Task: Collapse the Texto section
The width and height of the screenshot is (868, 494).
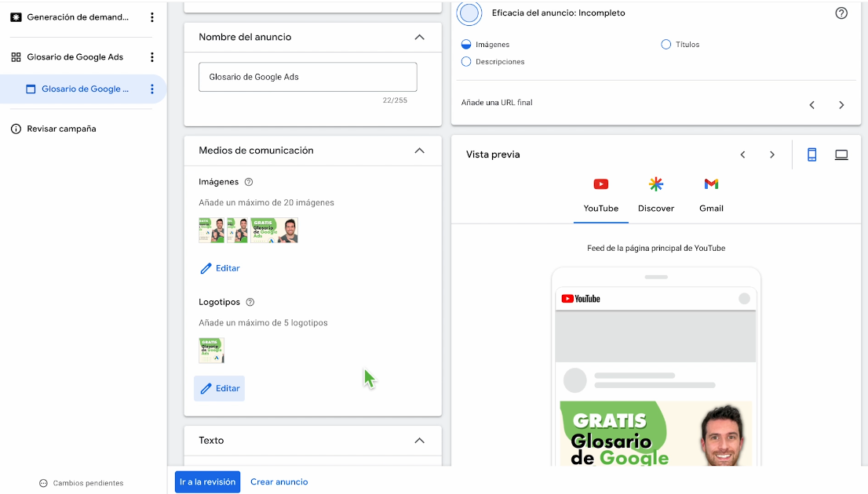Action: coord(420,441)
